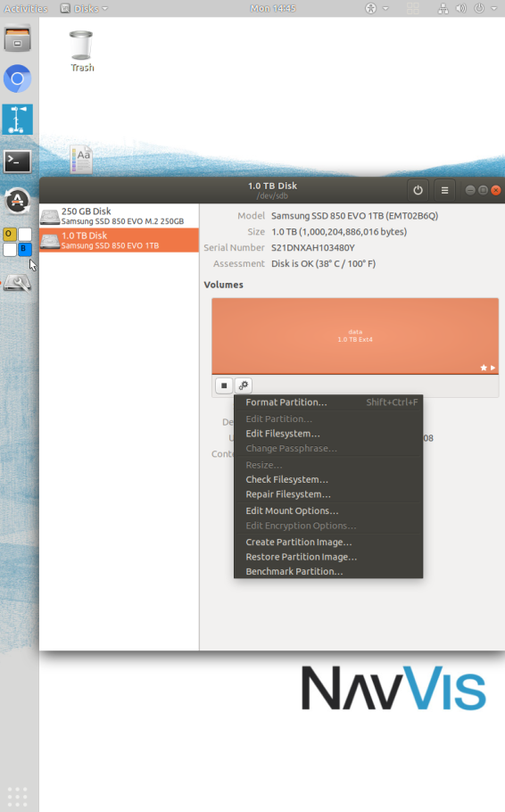Screen dimensions: 505x812
Task: Open the colored squares app in dock
Action: (x=17, y=242)
